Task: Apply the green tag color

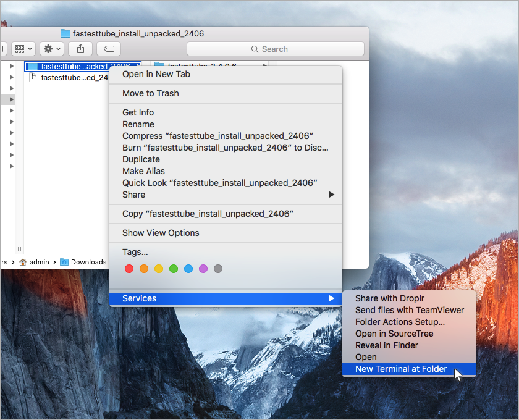Action: click(x=174, y=269)
